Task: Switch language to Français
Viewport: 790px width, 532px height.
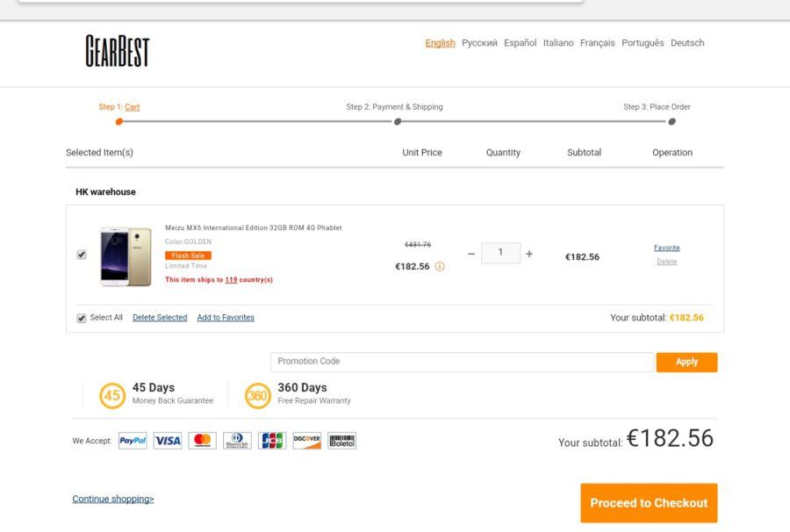Action: point(598,43)
